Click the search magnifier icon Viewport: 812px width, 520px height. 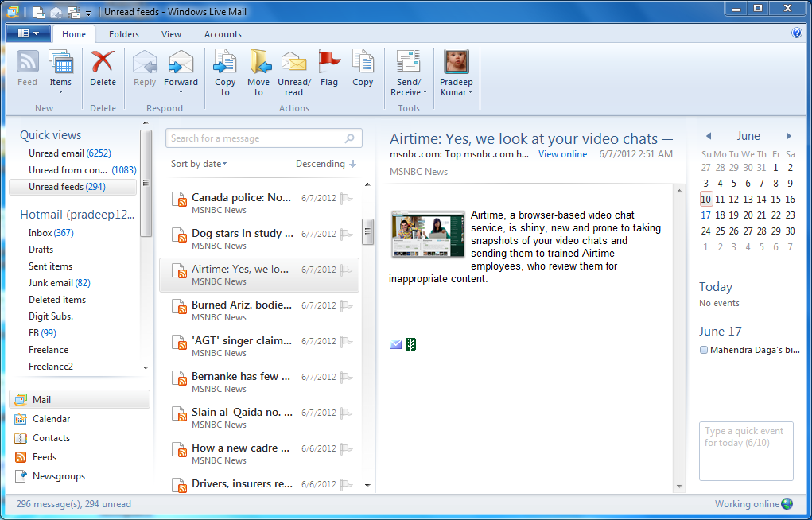pos(350,138)
